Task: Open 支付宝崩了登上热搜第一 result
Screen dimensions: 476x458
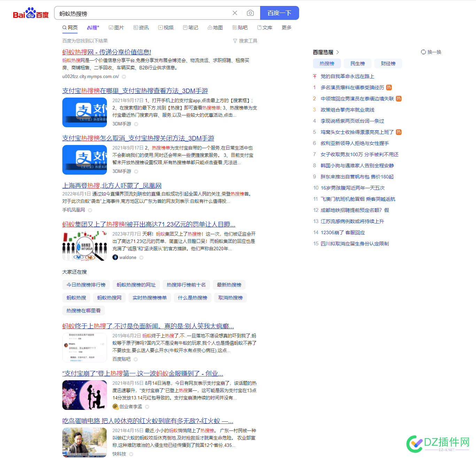Action: click(x=143, y=373)
